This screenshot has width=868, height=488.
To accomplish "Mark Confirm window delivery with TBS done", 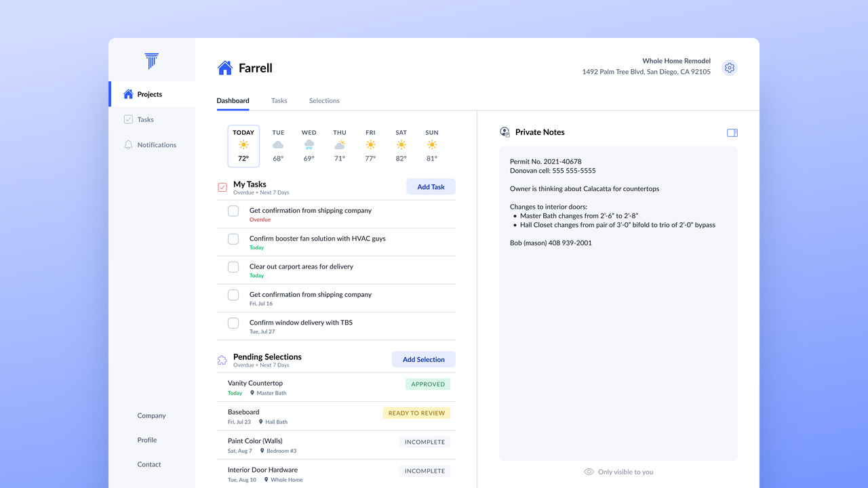I will [233, 323].
